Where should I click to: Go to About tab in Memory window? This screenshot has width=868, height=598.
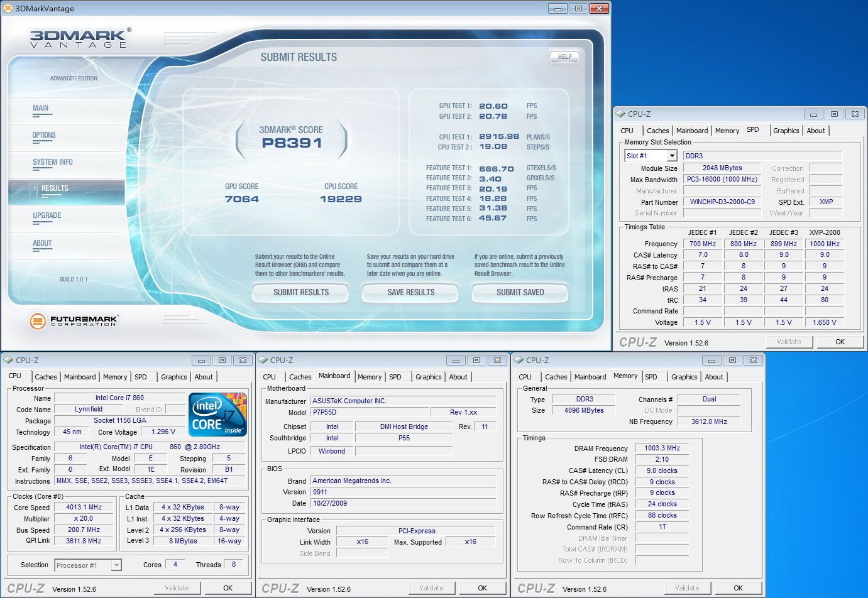(x=714, y=377)
